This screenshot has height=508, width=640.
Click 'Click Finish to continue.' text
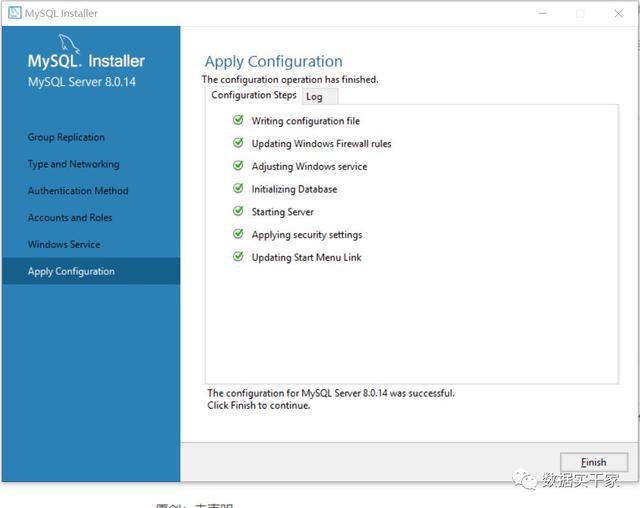click(259, 406)
